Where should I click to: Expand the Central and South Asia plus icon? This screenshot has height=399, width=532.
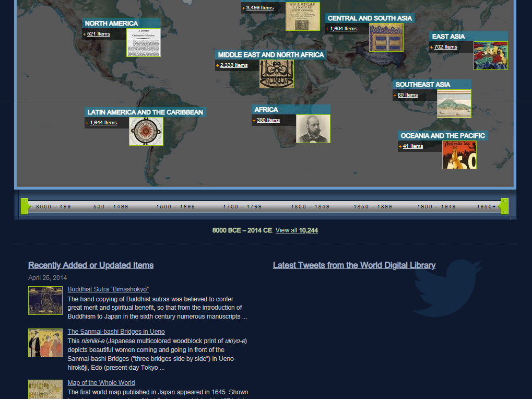click(x=327, y=29)
